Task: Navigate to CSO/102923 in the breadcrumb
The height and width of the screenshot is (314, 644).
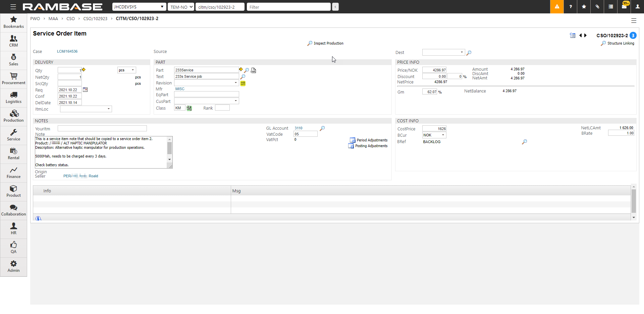Action: click(95, 19)
